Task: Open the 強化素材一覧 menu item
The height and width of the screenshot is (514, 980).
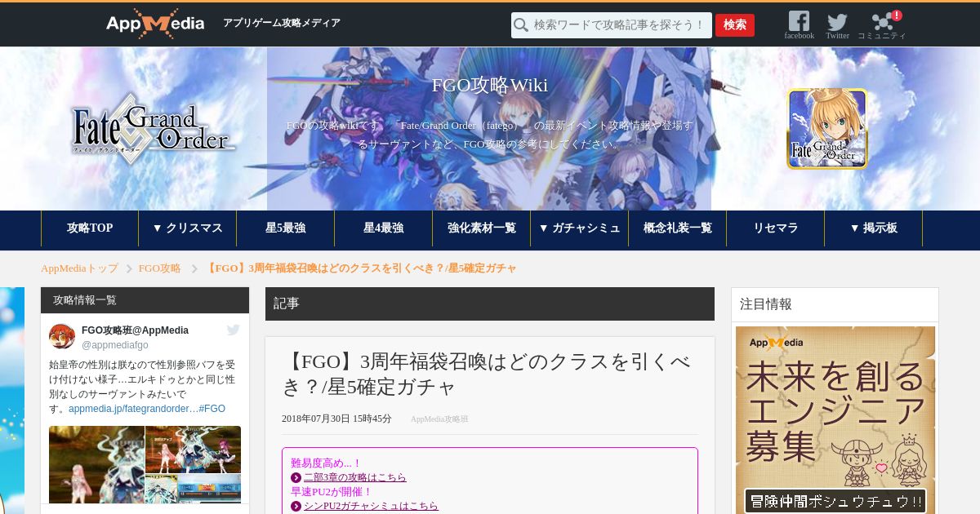Action: click(x=482, y=228)
